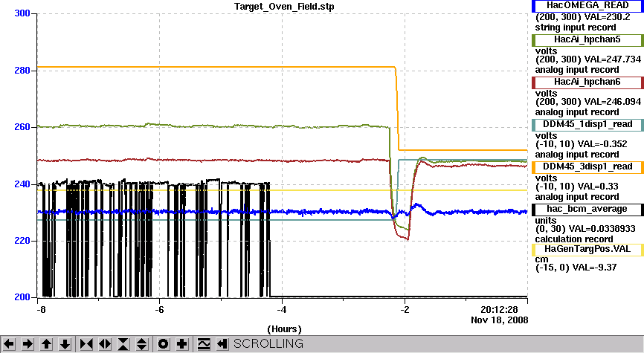Screen dimensions: 644x353
Task: Click the Target_Oven_Field.stp graph title
Action: click(x=284, y=7)
